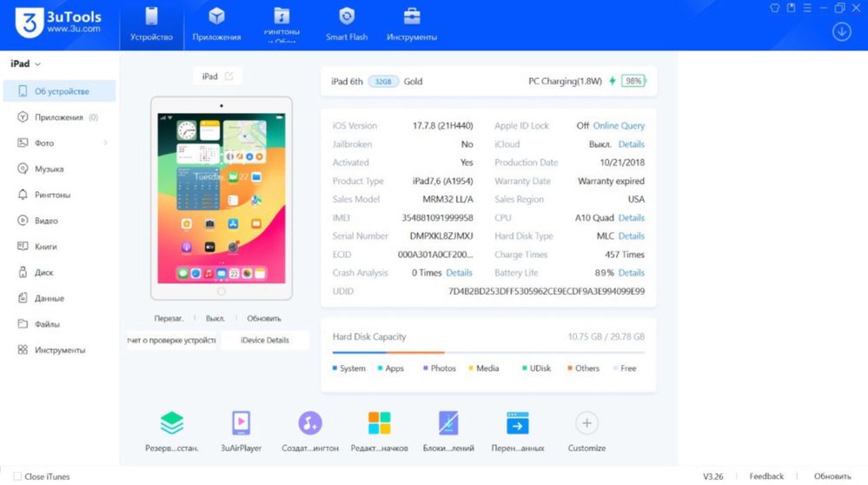Click the 32GB storage badge
Image resolution: width=868 pixels, height=485 pixels.
[x=383, y=82]
